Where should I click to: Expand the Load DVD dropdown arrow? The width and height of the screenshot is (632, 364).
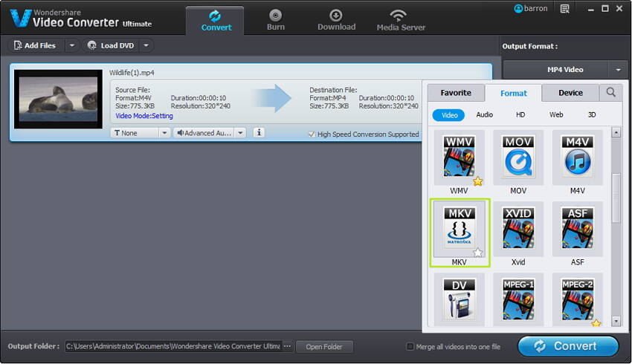pyautogui.click(x=146, y=45)
